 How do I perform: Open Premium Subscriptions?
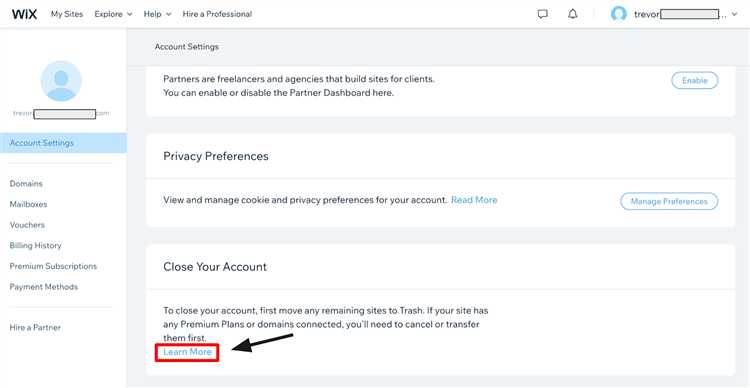pyautogui.click(x=53, y=266)
